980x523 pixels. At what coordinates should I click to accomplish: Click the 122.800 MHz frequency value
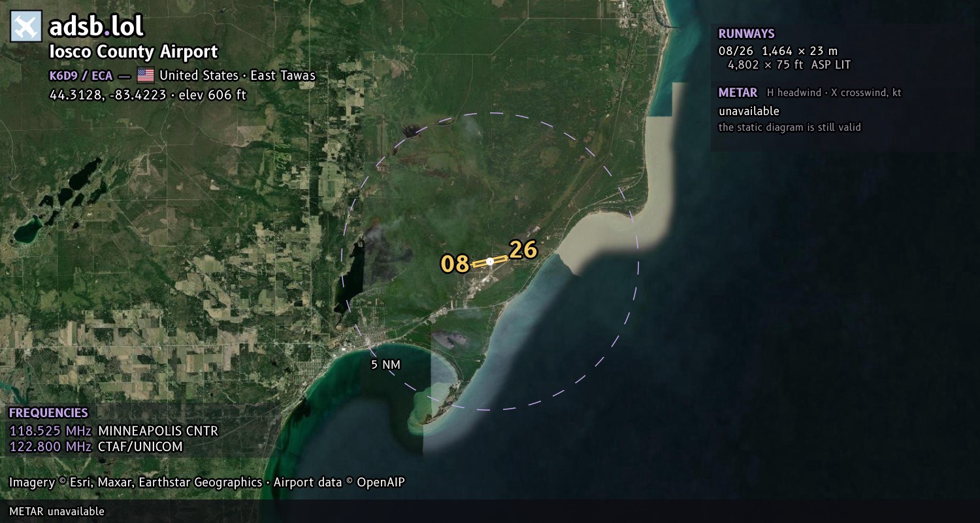pos(50,447)
